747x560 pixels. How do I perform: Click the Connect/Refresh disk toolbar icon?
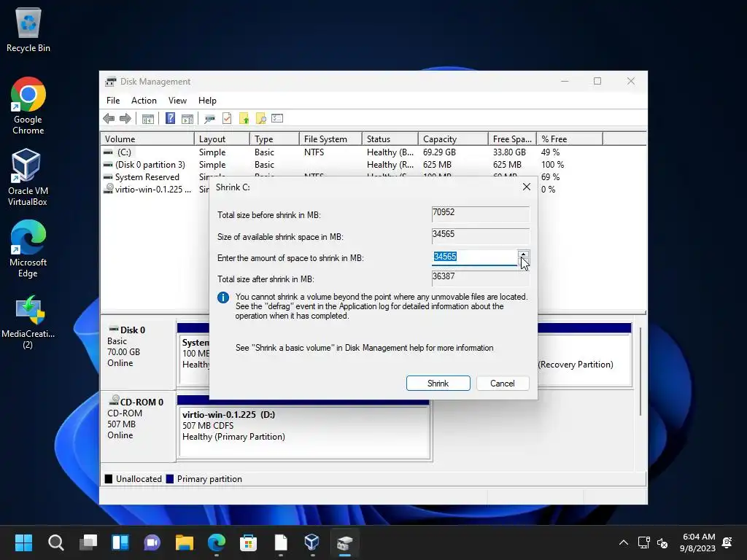209,119
